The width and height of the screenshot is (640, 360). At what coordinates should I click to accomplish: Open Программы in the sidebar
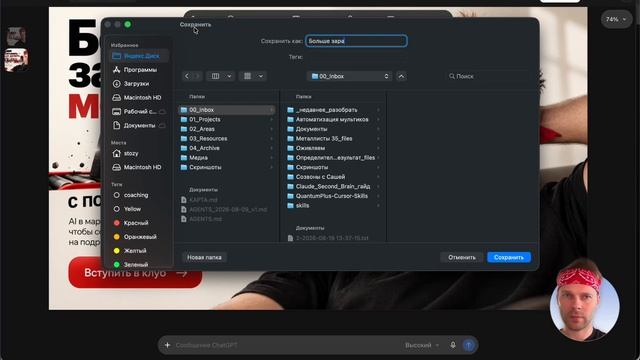139,70
